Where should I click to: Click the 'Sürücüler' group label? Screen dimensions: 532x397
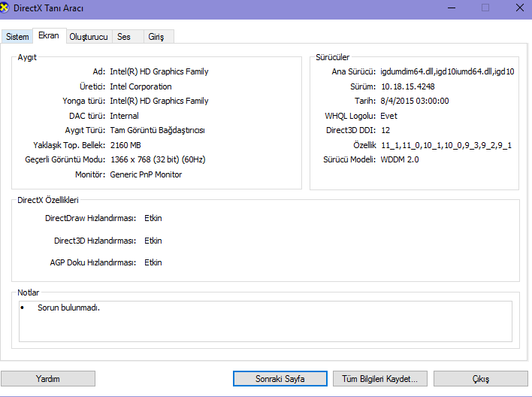332,57
